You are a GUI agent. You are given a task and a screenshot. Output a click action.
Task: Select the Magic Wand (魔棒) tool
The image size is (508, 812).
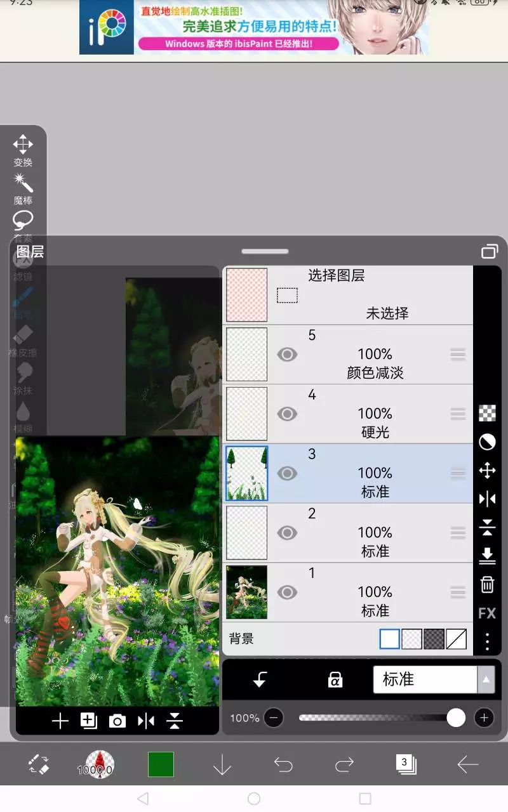(x=23, y=188)
